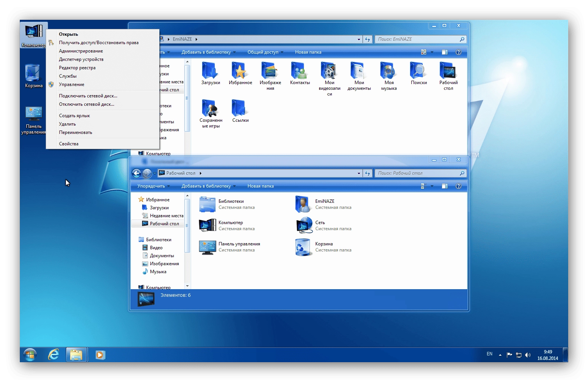Open the Поиски folder icon

[418, 71]
